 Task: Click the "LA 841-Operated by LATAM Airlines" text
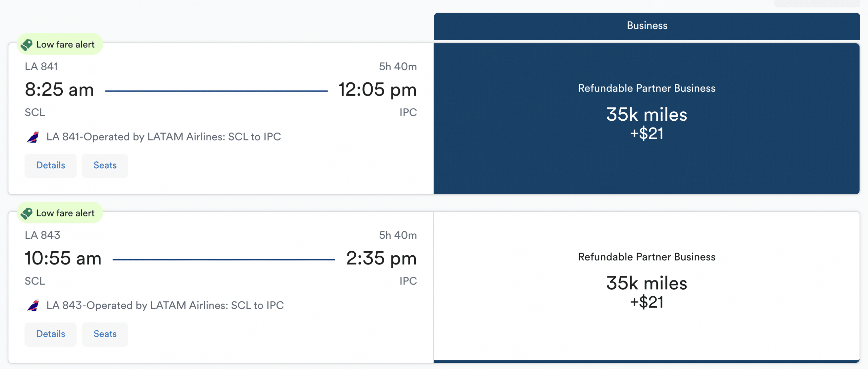pyautogui.click(x=163, y=137)
